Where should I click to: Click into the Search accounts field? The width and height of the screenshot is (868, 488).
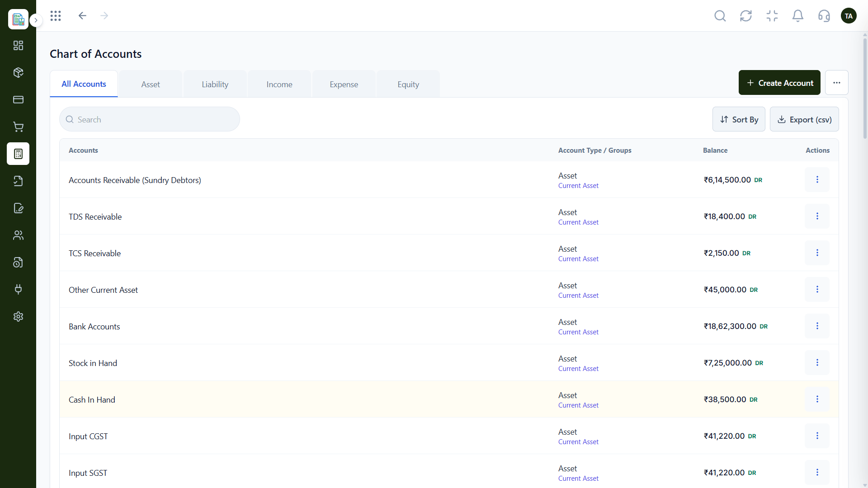click(x=150, y=119)
